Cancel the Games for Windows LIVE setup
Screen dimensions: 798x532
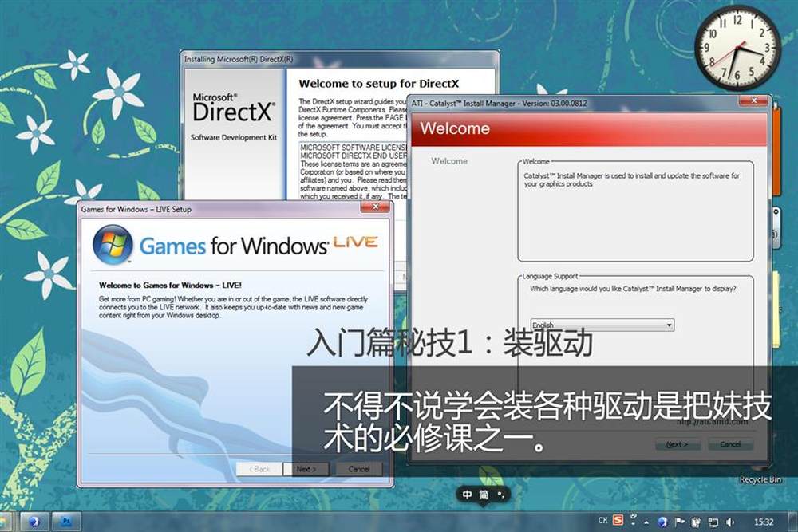[359, 469]
